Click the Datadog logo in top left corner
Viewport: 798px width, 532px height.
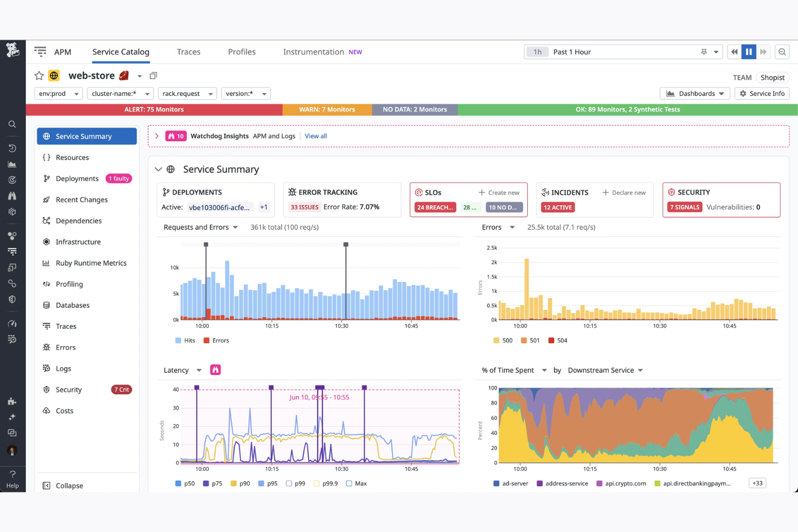(x=12, y=51)
